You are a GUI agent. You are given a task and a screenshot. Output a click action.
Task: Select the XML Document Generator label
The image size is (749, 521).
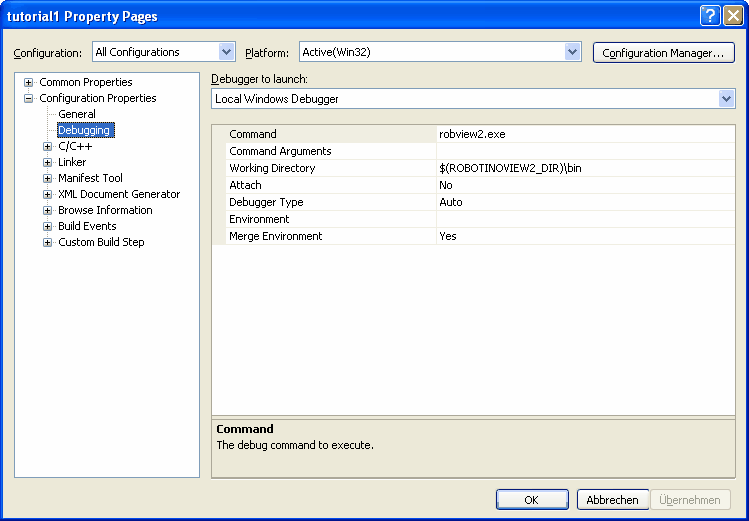pyautogui.click(x=119, y=194)
